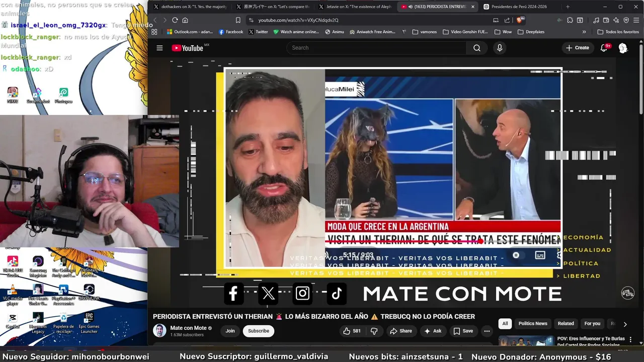The height and width of the screenshot is (362, 644).
Task: Open the Epic Games Launcher shortcut
Action: coord(89,323)
